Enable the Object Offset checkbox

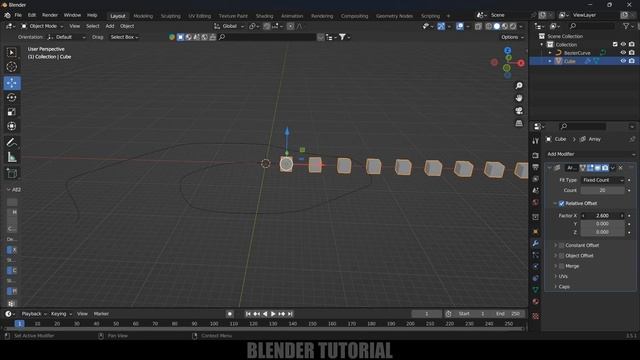pos(561,256)
